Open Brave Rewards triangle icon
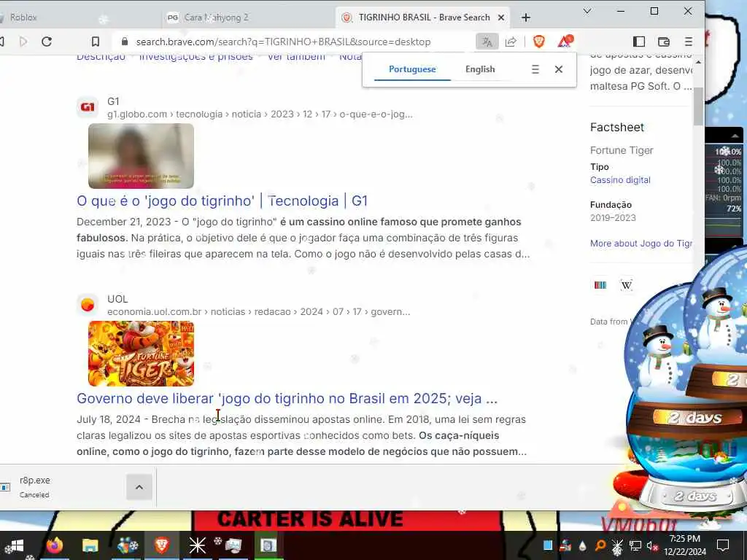This screenshot has height=560, width=747. tap(565, 42)
